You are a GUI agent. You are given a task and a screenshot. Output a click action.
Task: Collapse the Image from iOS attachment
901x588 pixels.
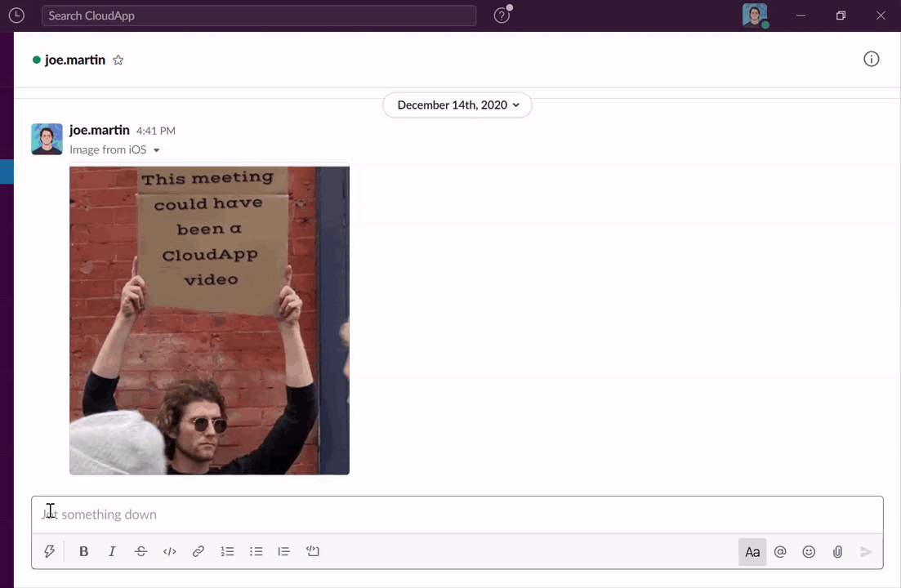click(156, 150)
